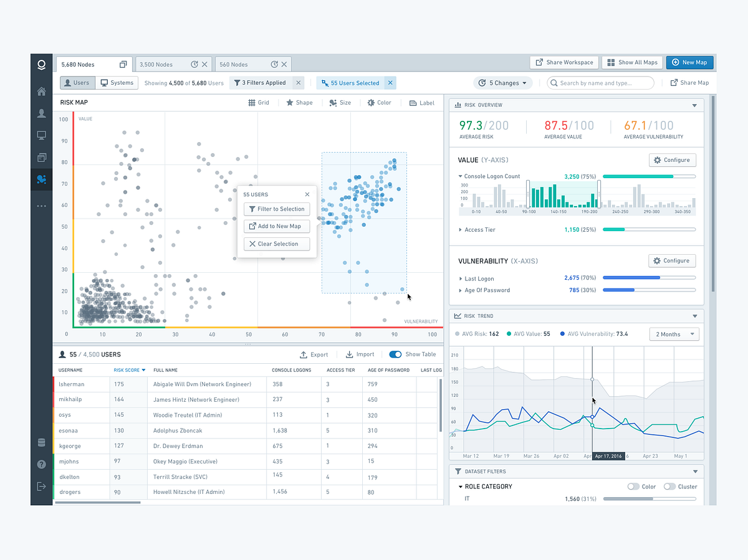Viewport: 748px width, 560px height.
Task: Focus the Search by name and type field
Action: pyautogui.click(x=600, y=83)
